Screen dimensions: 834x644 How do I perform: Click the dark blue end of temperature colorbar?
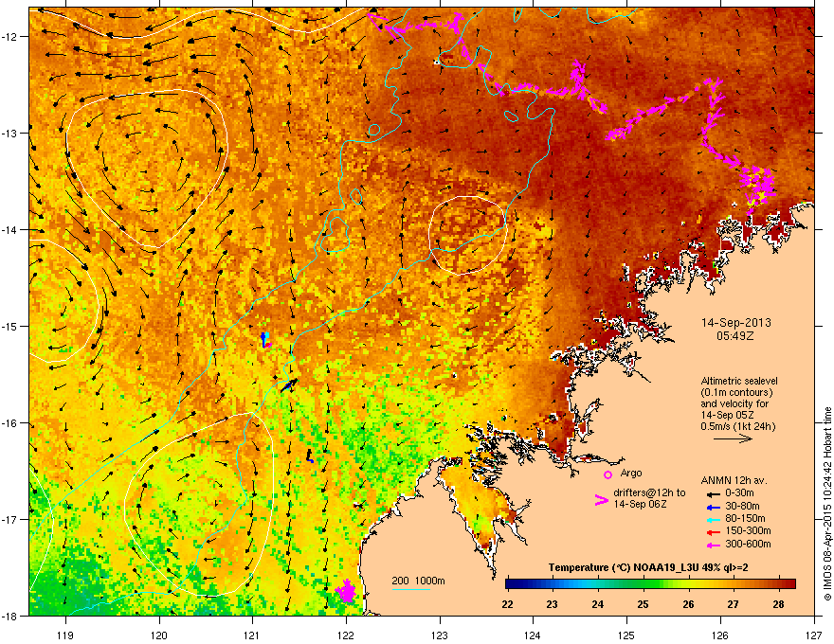(512, 584)
